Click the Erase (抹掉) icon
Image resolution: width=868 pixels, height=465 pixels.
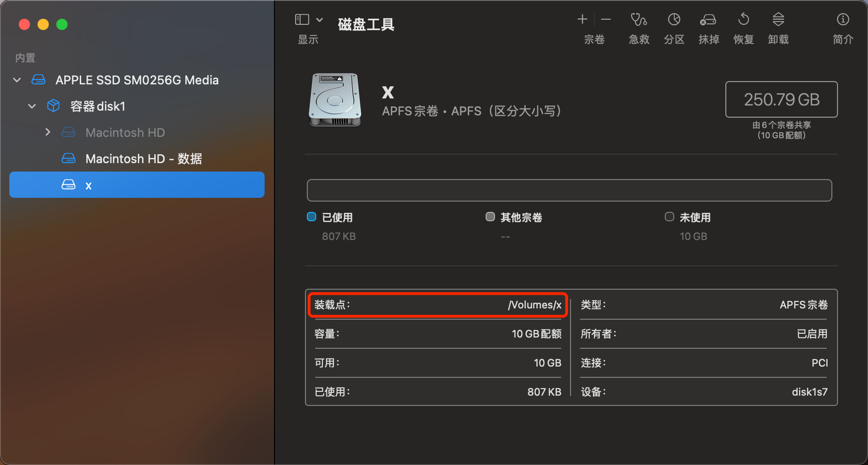click(x=708, y=20)
